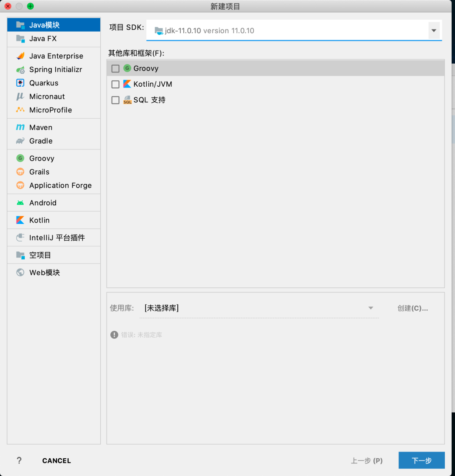Viewport: 455px width, 476px height.
Task: Select the MicroProfile label
Action: click(x=51, y=110)
